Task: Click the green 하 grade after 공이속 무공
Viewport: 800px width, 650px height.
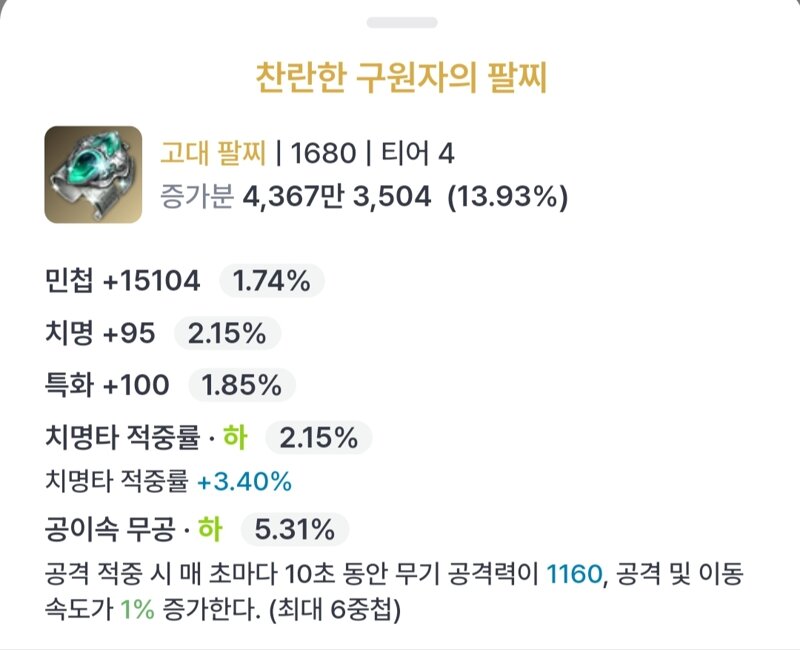Action: click(210, 529)
